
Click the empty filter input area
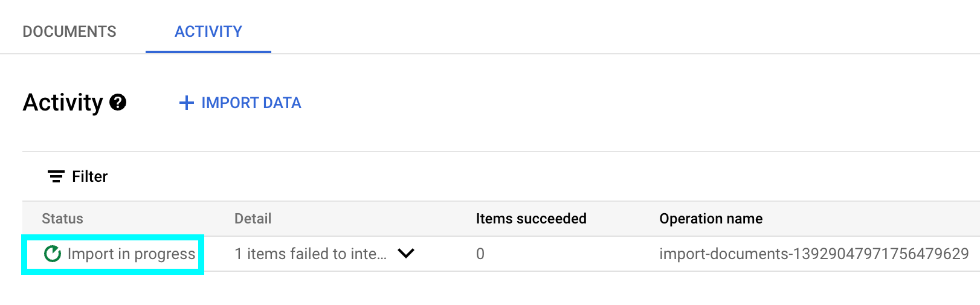tap(483, 176)
